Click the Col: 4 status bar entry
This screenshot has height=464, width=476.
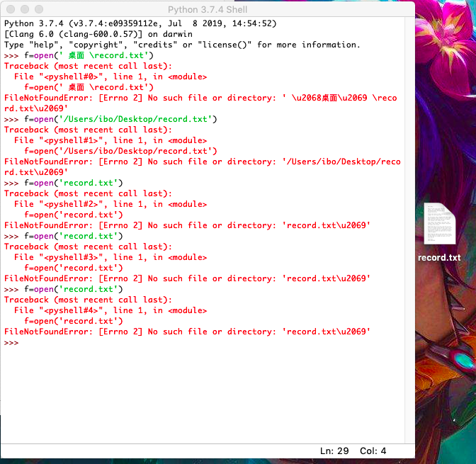[373, 451]
